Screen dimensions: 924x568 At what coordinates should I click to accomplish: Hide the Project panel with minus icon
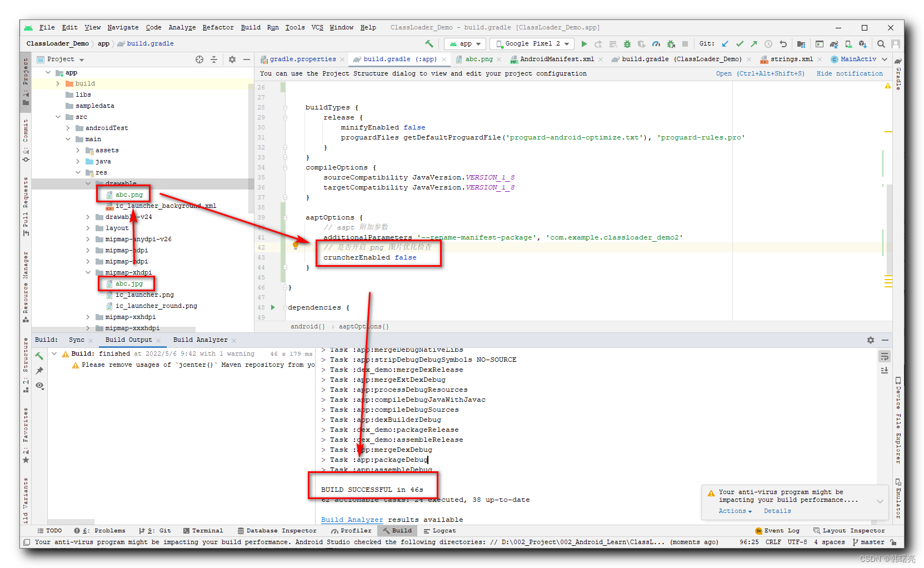tap(247, 59)
